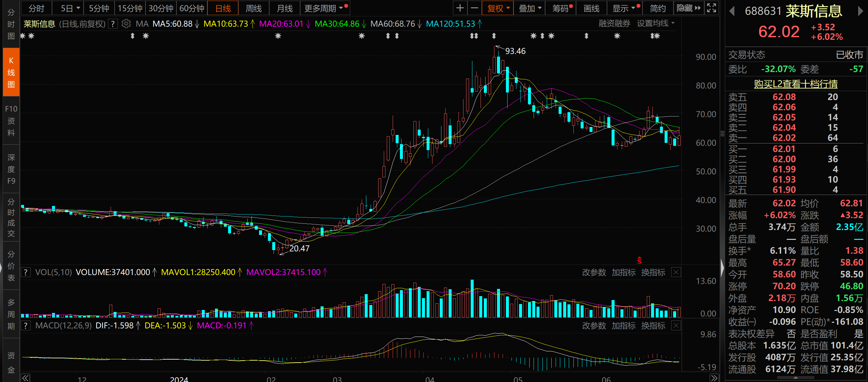Image resolution: width=868 pixels, height=382 pixels.
Task: Open the 复权 dropdown
Action: click(x=498, y=8)
